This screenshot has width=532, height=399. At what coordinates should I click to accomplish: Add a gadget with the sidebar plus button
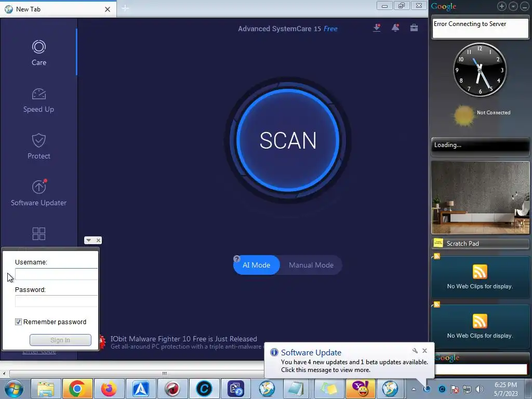502,6
